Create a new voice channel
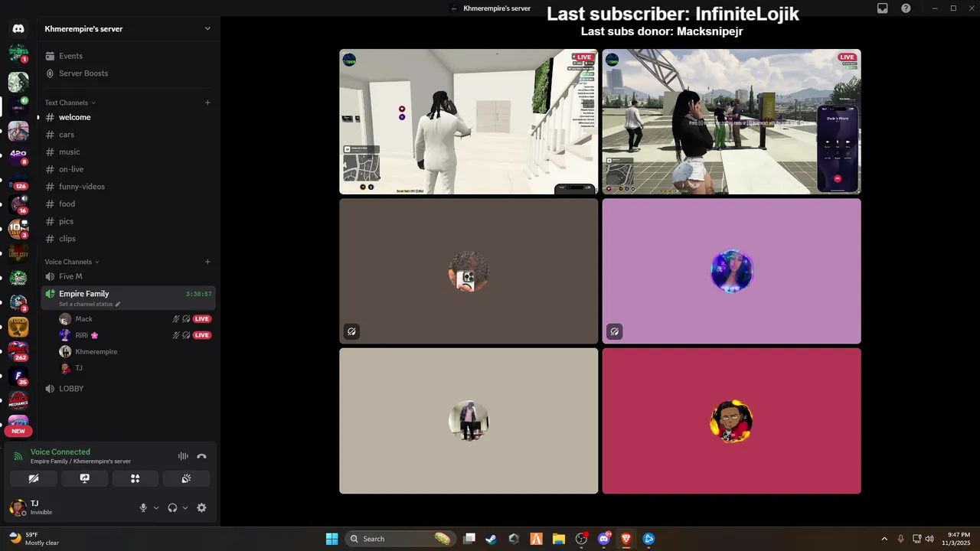980x551 pixels. tap(207, 262)
